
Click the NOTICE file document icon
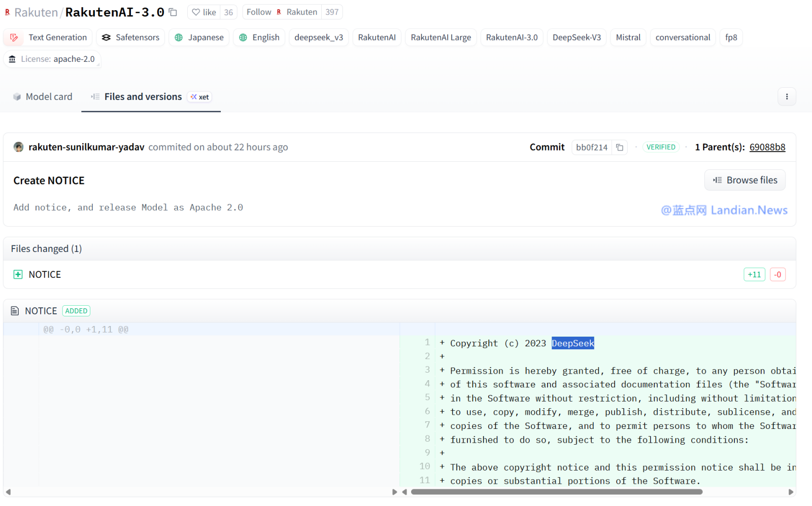[15, 311]
